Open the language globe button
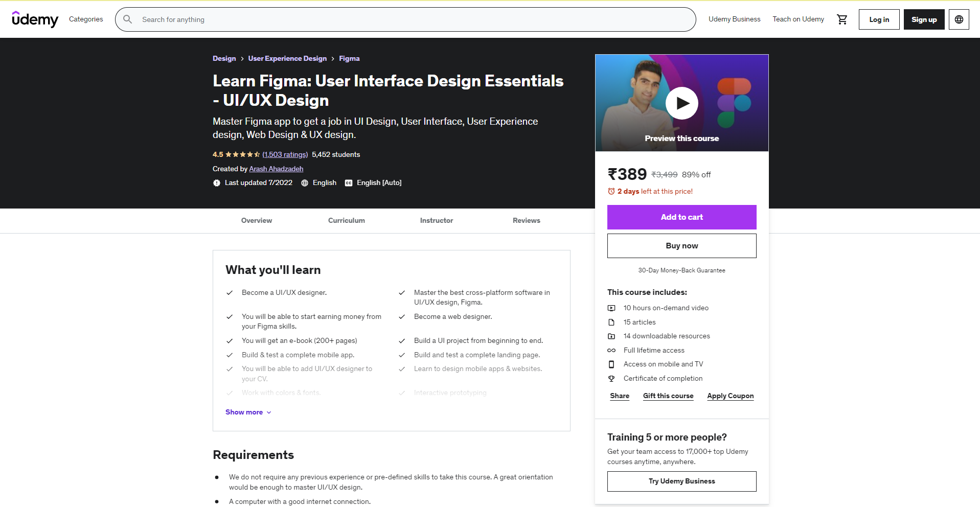Screen dimensions: 980x507 tap(959, 19)
